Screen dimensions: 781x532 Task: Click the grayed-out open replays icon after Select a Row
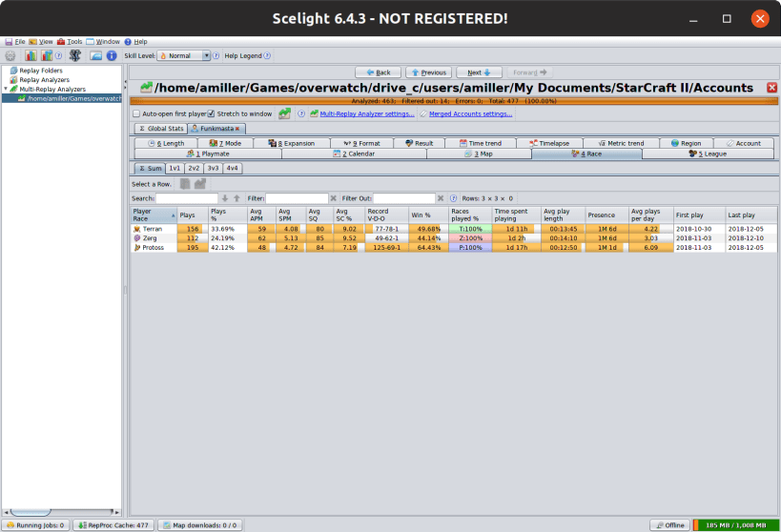(185, 184)
